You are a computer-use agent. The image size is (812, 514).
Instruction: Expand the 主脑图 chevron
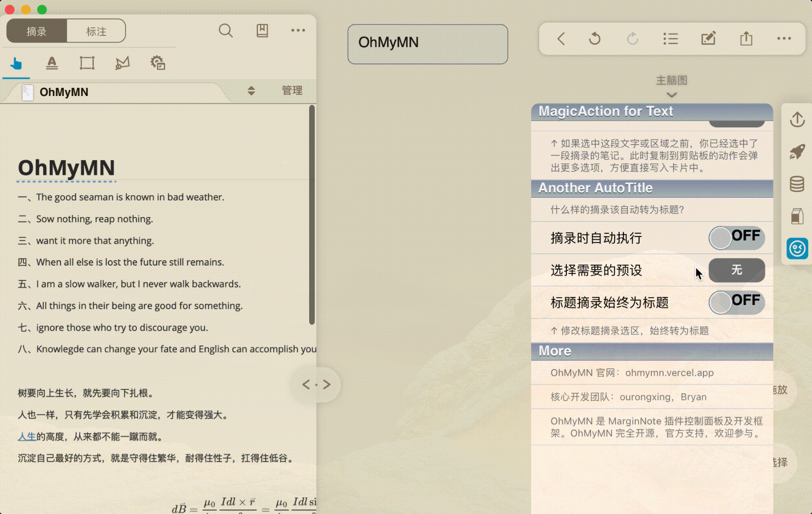coord(672,95)
